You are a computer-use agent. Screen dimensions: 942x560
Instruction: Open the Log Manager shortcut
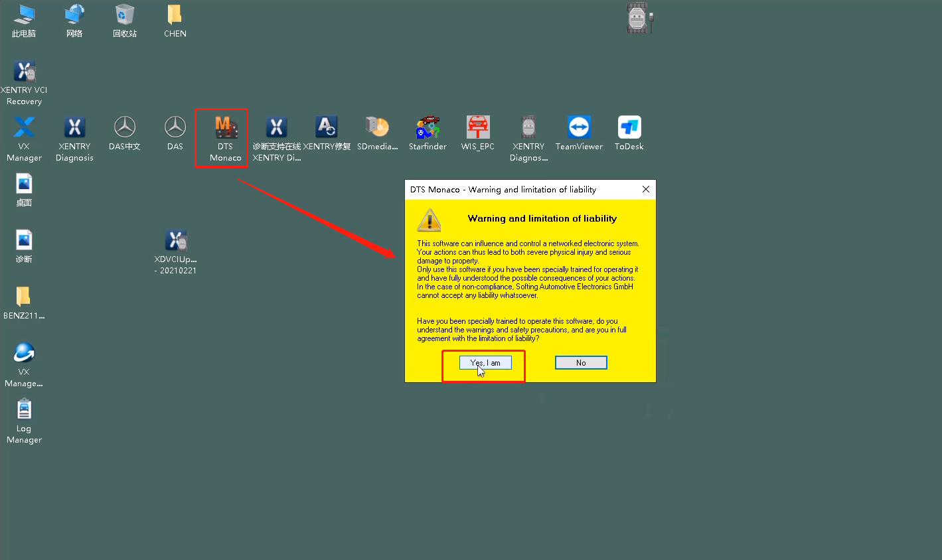[24, 421]
